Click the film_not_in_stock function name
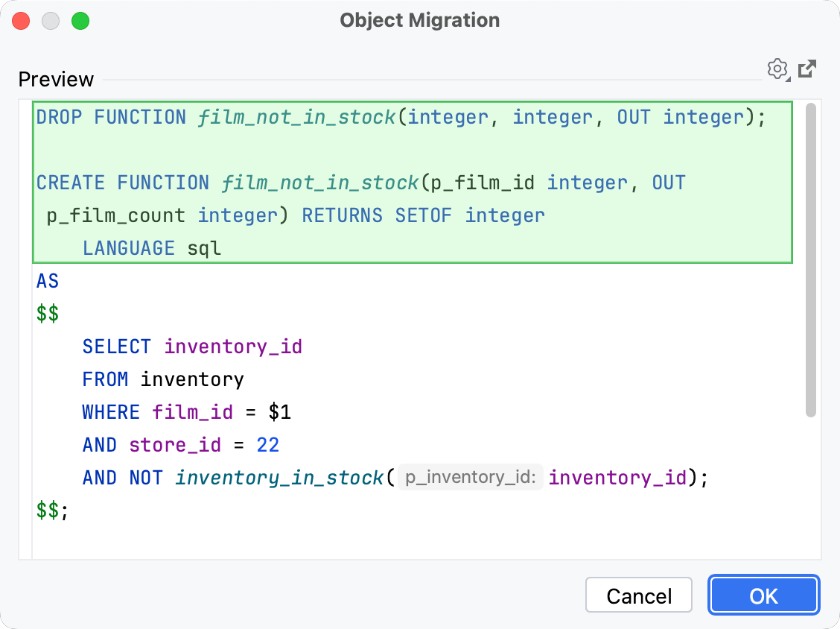The height and width of the screenshot is (629, 840). tap(296, 116)
